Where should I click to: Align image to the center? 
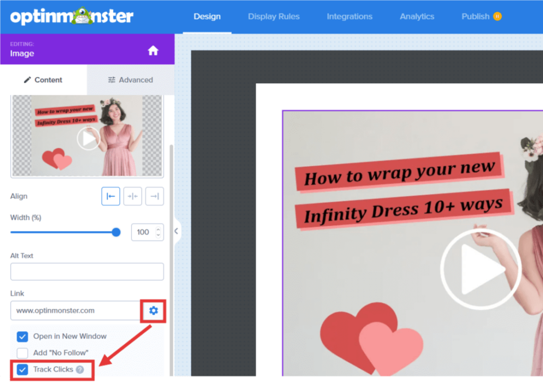(133, 196)
